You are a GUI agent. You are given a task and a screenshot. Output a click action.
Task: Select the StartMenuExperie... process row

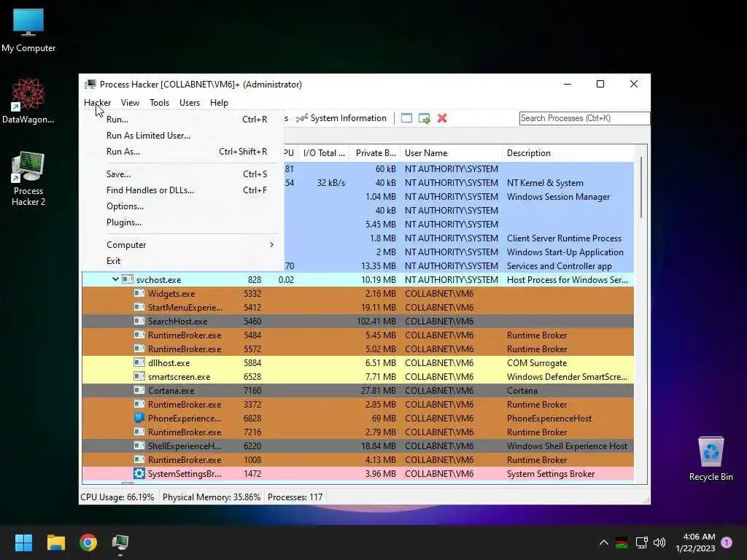357,307
